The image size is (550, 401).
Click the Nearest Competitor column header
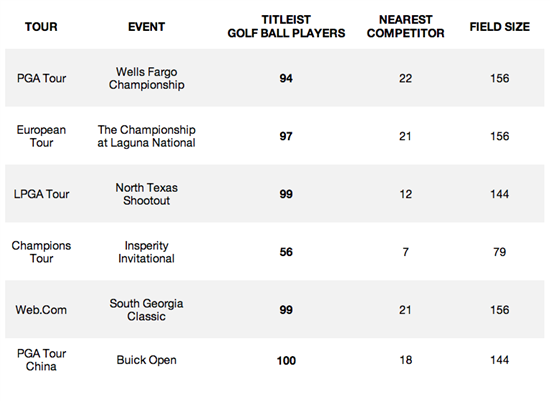point(405,26)
